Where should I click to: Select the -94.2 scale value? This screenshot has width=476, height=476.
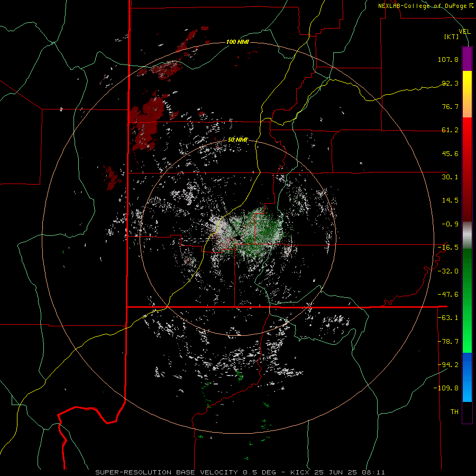[x=448, y=365]
